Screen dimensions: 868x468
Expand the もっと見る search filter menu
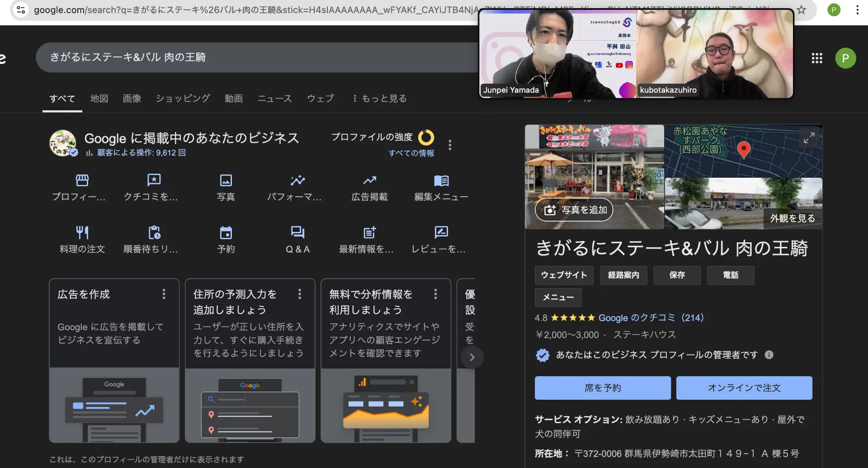tap(380, 99)
